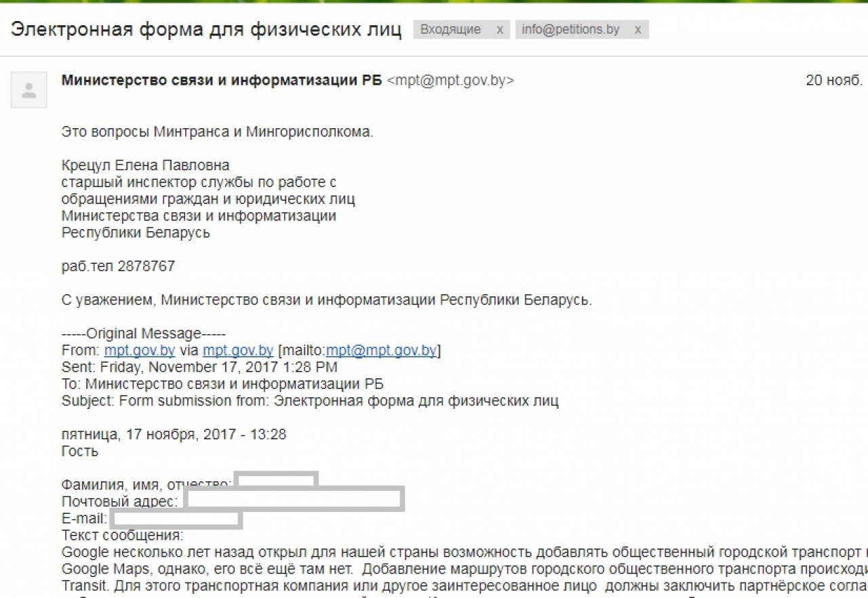Click the -----Original Message----- separator line
The height and width of the screenshot is (598, 868).
tap(143, 334)
